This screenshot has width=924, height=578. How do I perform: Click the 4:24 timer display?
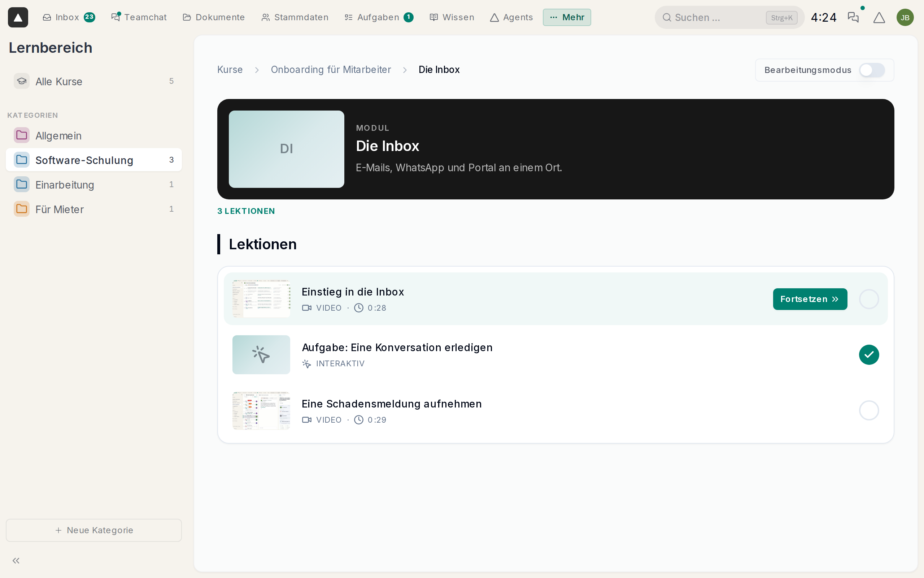(x=824, y=17)
